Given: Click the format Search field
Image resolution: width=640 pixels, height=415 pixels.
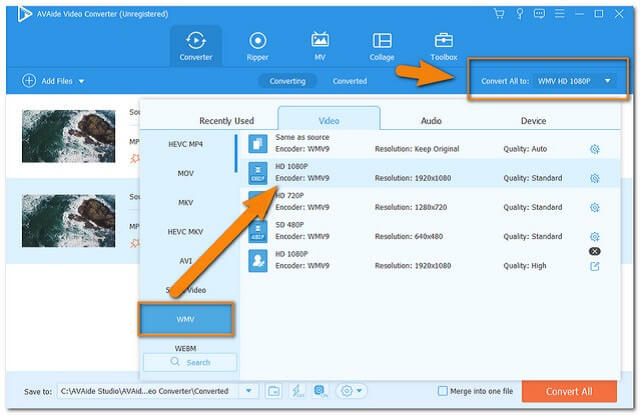Looking at the screenshot, I should click(190, 362).
